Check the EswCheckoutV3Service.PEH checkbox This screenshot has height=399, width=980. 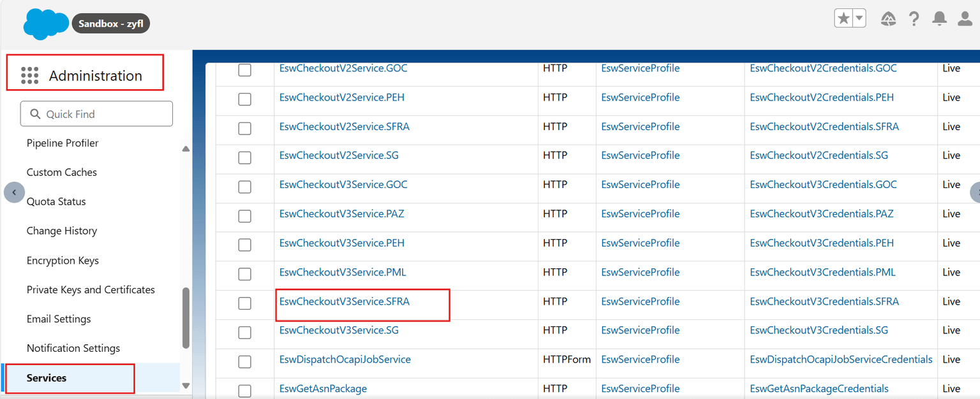click(244, 245)
